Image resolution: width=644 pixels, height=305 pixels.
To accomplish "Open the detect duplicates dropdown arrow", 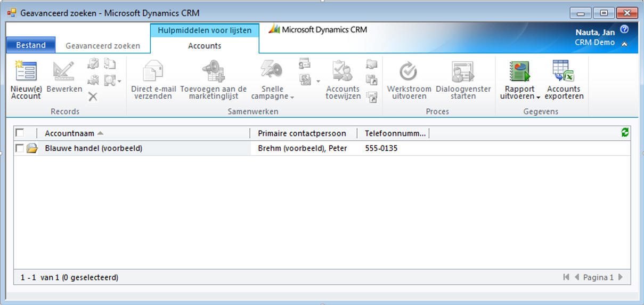I will (119, 81).
